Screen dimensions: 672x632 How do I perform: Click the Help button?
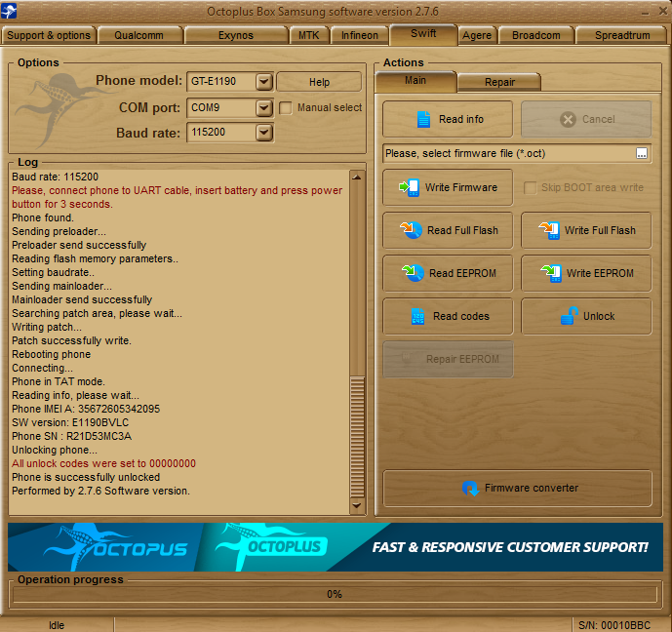[x=319, y=82]
